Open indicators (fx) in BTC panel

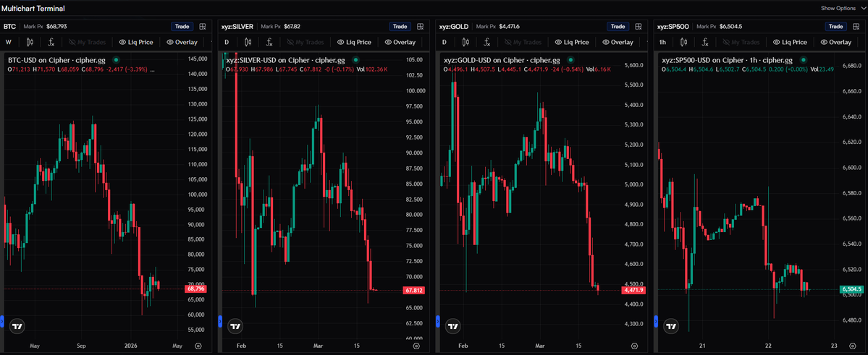[x=51, y=42]
